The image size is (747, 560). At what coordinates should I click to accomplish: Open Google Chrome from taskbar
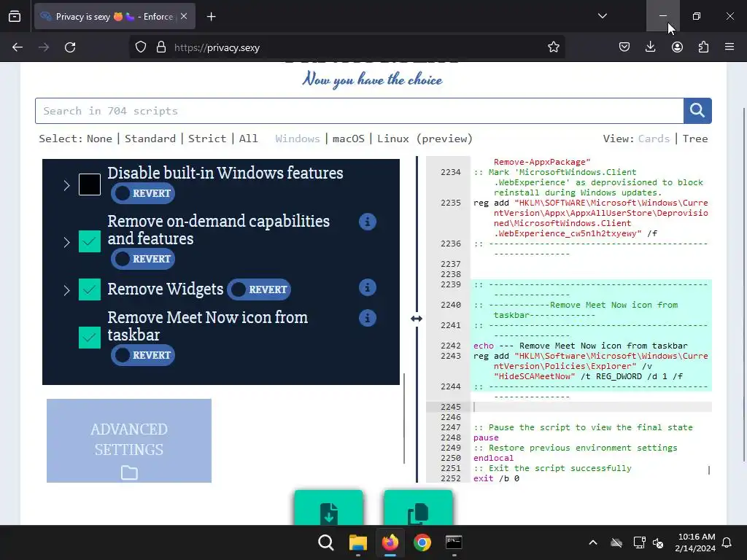(x=422, y=542)
